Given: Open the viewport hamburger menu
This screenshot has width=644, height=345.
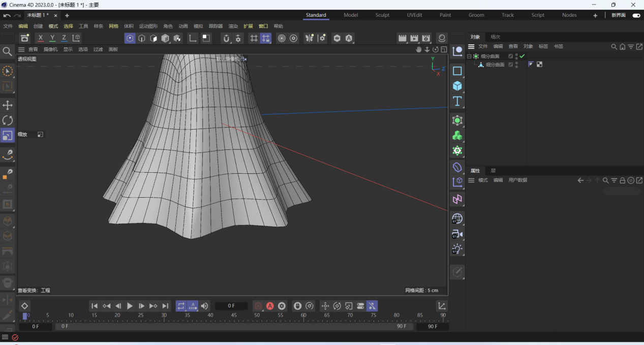Looking at the screenshot, I should click(x=21, y=49).
